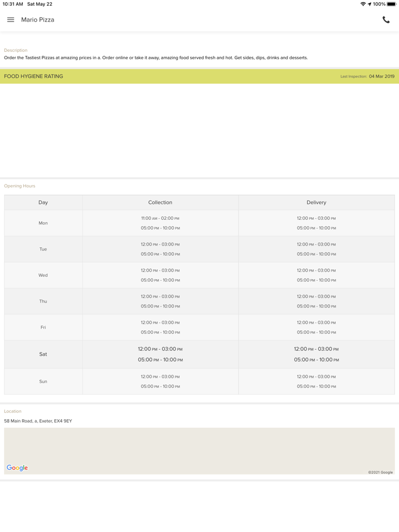Image resolution: width=399 pixels, height=532 pixels.
Task: Tap the Location section label
Action: coord(13,411)
